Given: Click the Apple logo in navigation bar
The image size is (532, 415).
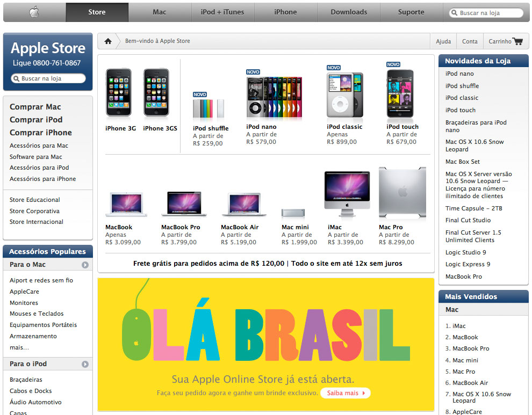Looking at the screenshot, I should click(34, 12).
